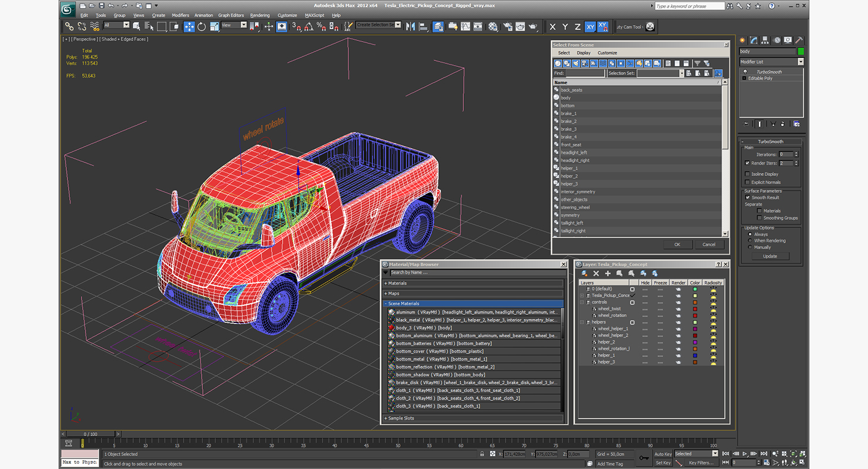Click the Mirror tool icon

coord(410,26)
